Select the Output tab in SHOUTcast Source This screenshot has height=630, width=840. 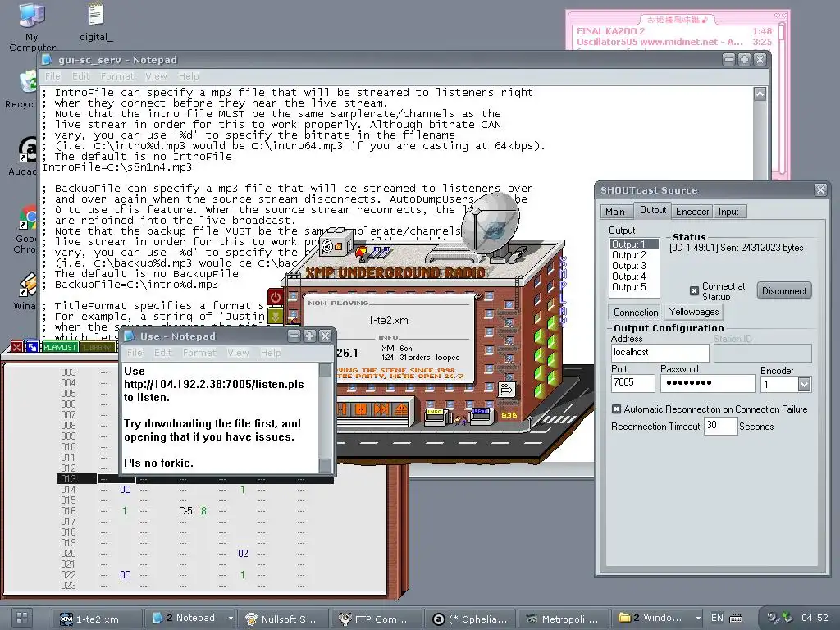pos(652,211)
